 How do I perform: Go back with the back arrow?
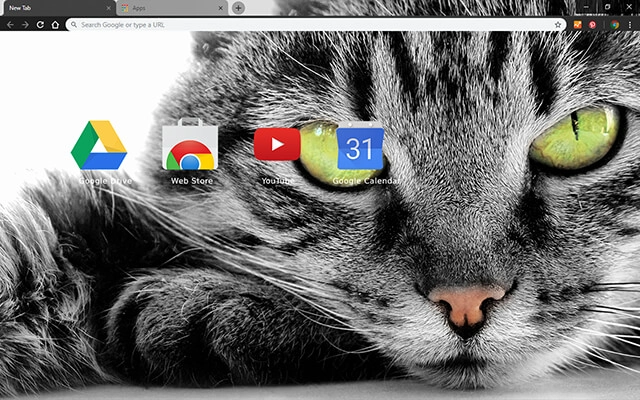point(10,25)
